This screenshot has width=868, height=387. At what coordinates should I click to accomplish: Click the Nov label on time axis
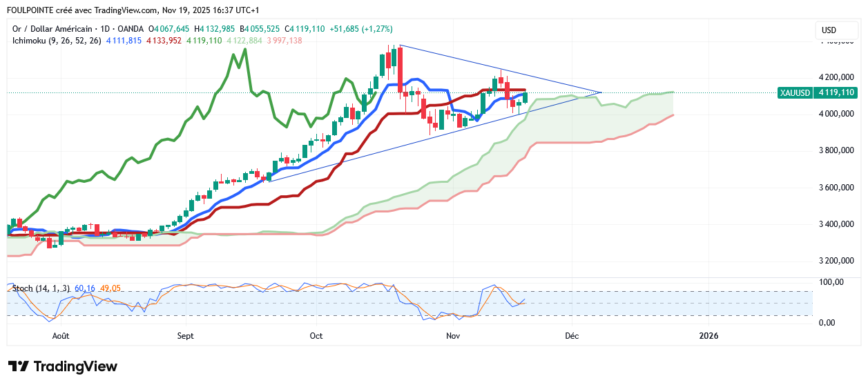tap(453, 336)
